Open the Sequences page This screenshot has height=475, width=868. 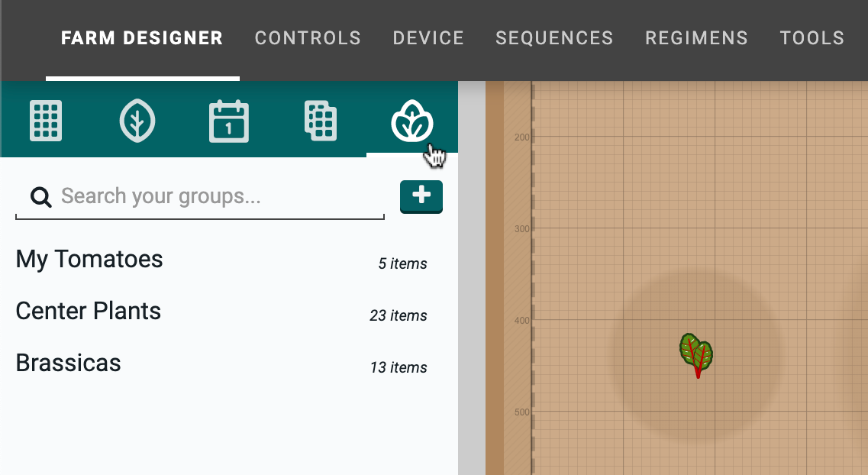point(554,37)
